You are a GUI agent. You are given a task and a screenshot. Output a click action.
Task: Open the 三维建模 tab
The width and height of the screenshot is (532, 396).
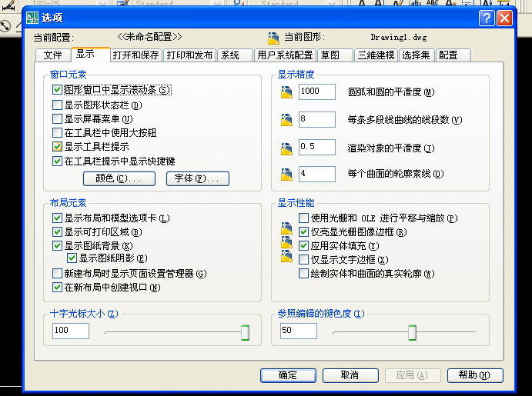coord(376,55)
